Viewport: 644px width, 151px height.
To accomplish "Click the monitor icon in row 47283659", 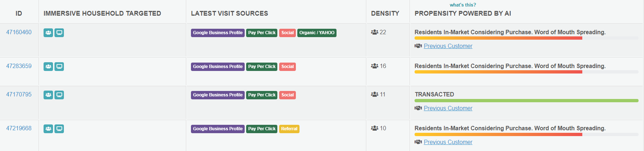I will click(59, 67).
